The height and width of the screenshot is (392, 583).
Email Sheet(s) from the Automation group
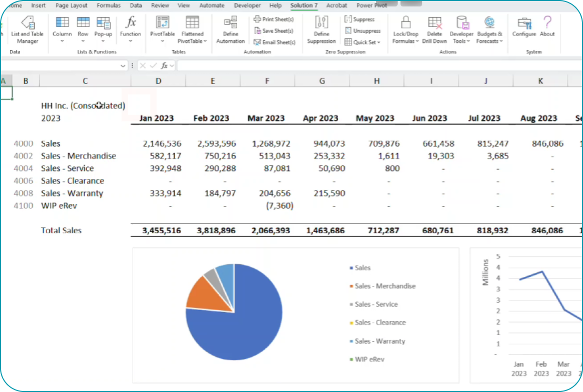(x=274, y=42)
